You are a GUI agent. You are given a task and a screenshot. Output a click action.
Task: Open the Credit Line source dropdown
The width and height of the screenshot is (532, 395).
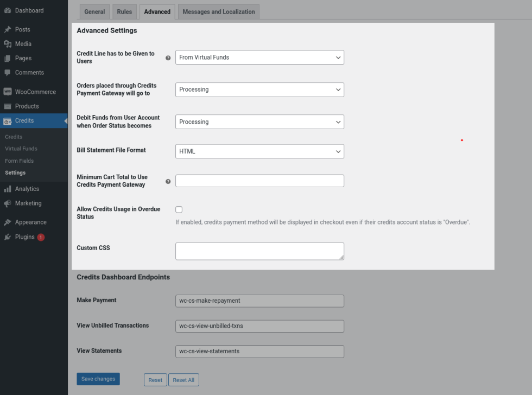click(x=259, y=58)
